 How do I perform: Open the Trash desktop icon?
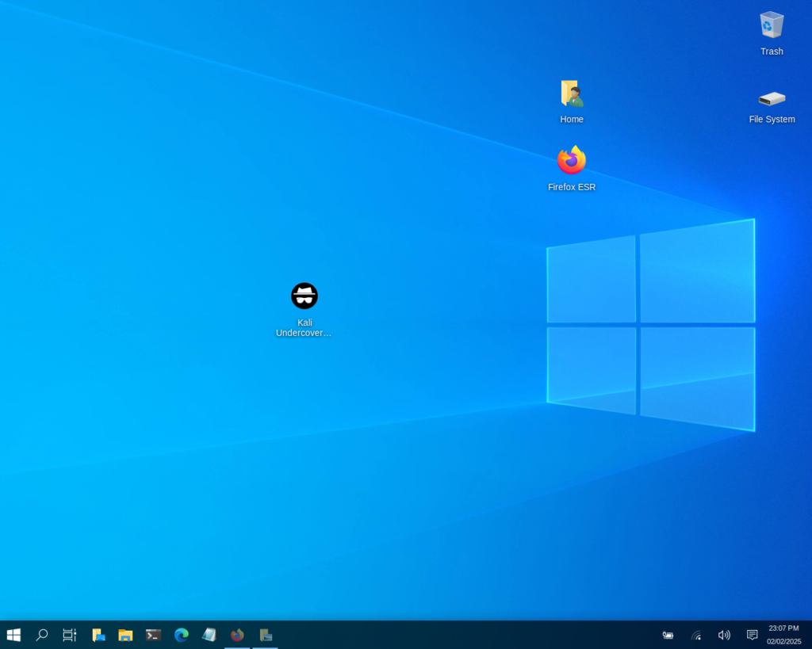(772, 25)
